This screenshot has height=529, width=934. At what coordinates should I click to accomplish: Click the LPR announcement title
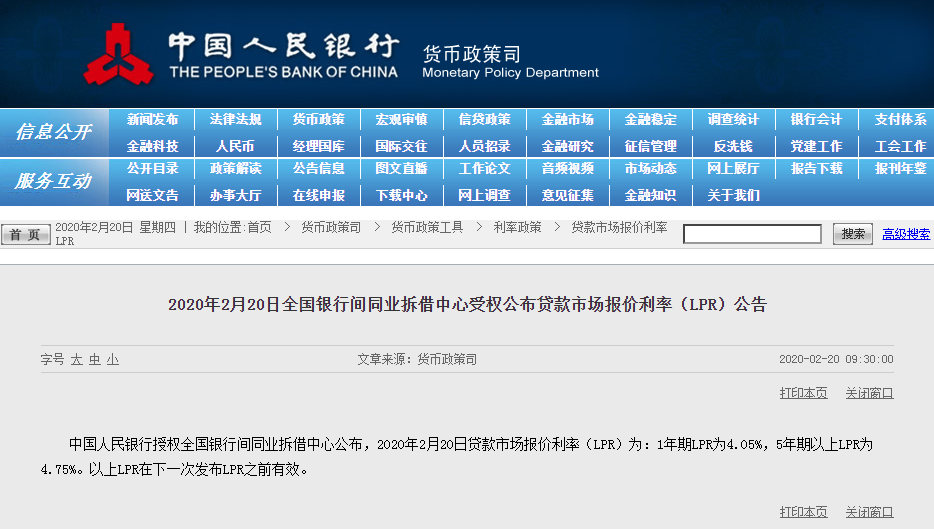tap(467, 304)
